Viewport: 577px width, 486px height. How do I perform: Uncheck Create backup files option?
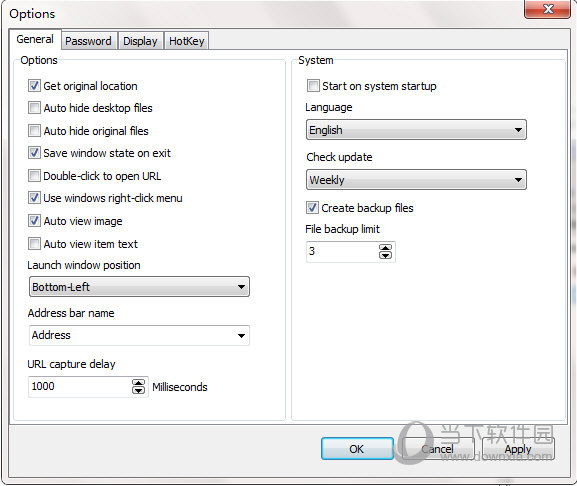pos(312,208)
